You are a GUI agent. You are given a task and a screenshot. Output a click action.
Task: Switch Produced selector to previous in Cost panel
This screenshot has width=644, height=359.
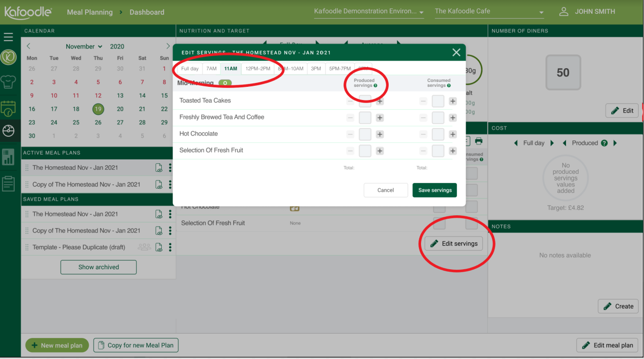(x=565, y=143)
